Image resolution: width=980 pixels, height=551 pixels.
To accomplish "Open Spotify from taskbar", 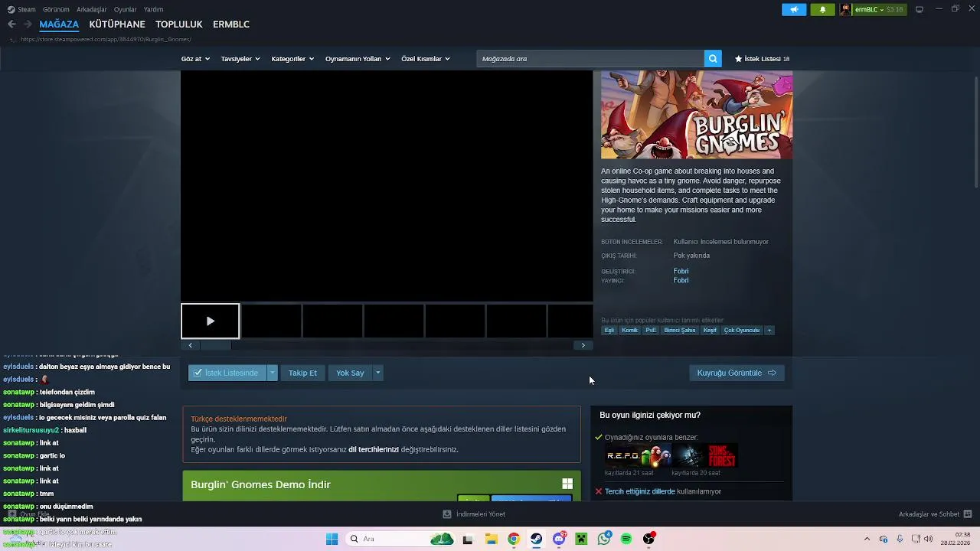I will click(626, 539).
